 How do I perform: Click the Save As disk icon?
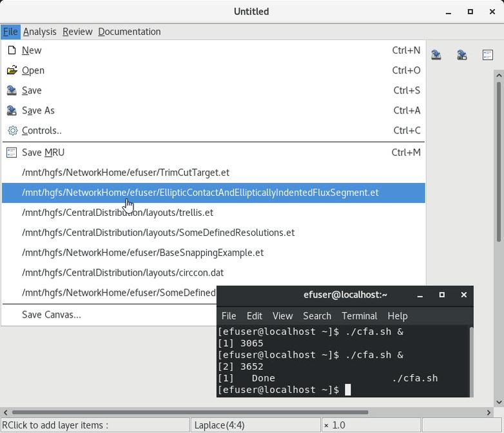pyautogui.click(x=12, y=110)
